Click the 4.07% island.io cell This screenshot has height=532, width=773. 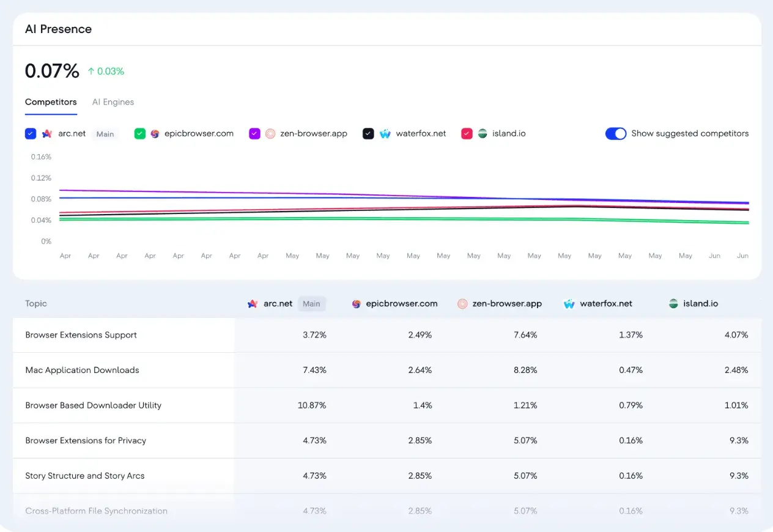click(x=736, y=335)
